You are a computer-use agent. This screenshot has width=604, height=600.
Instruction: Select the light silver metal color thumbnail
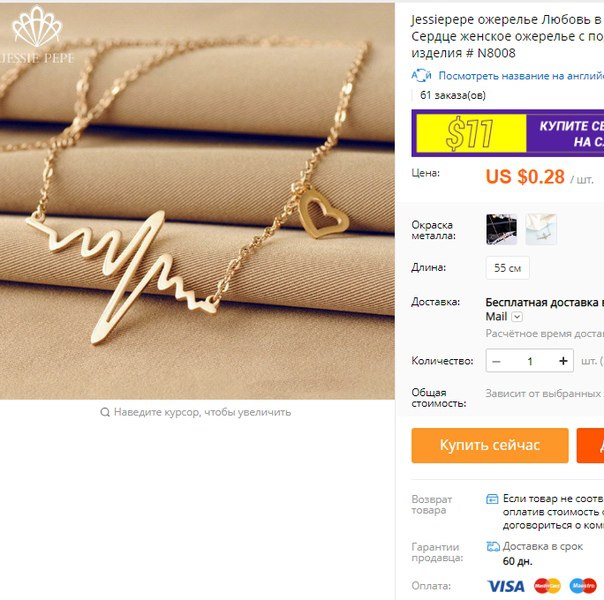[x=541, y=230]
